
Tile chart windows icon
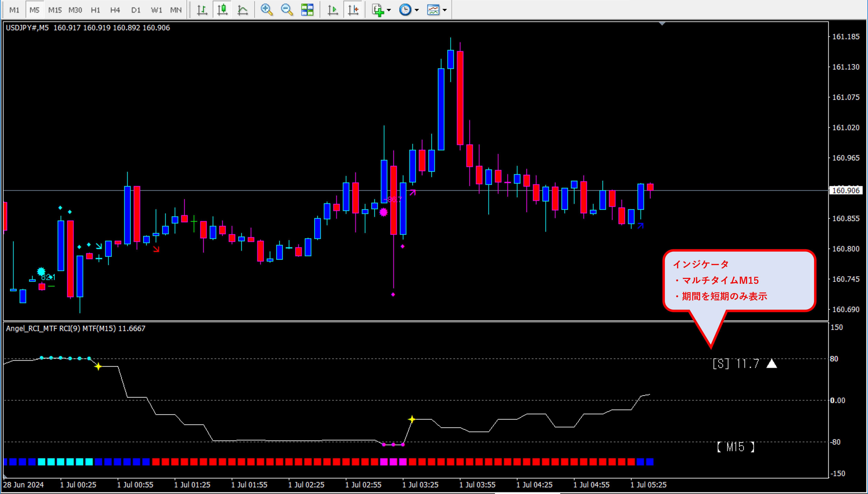(x=307, y=10)
